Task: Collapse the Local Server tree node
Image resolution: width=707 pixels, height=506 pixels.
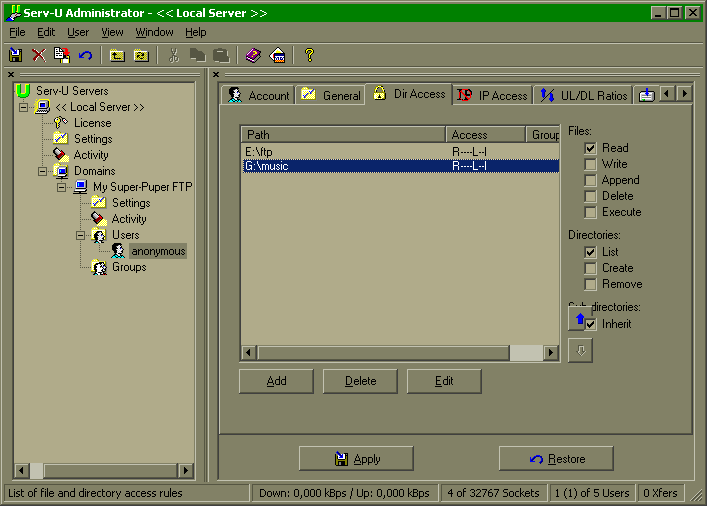Action: pos(23,107)
